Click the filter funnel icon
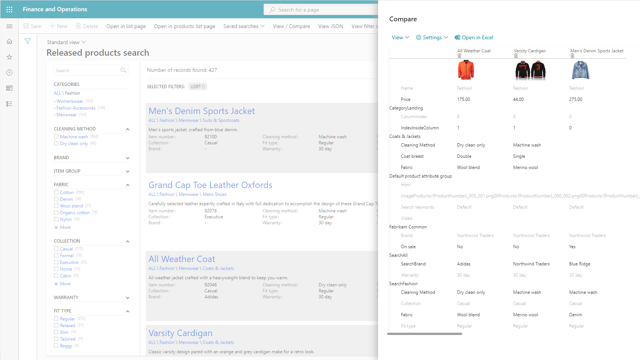 (28, 41)
